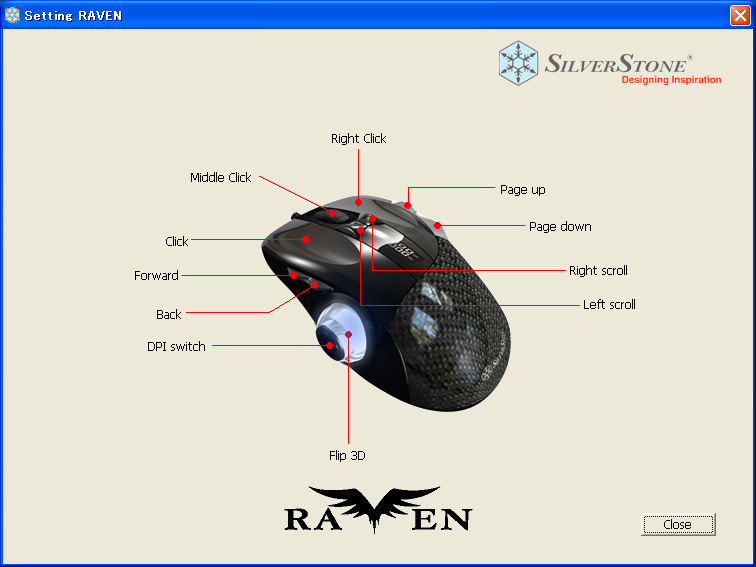This screenshot has height=567, width=756.
Task: Click the Flip 3D label
Action: click(x=347, y=455)
